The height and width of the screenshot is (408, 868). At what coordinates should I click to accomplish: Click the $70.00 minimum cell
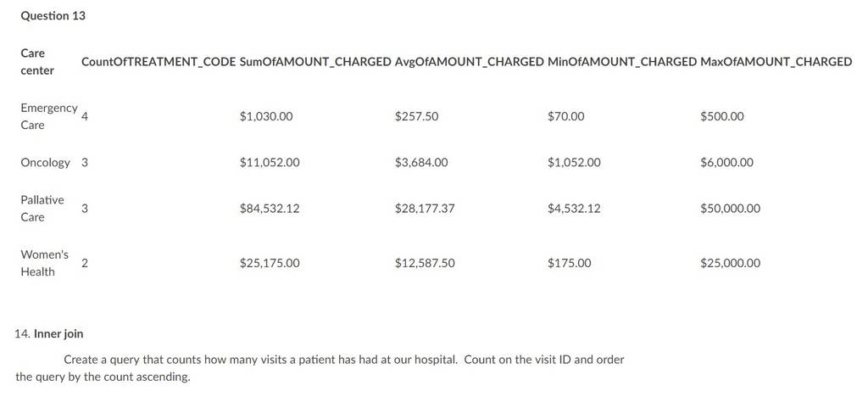(565, 116)
